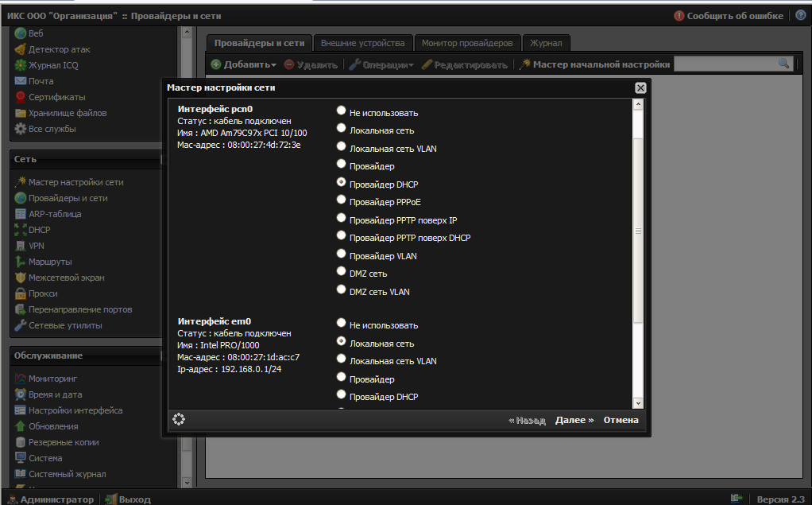This screenshot has height=505, width=812.
Task: Open Все службы gear icon
Action: click(20, 129)
